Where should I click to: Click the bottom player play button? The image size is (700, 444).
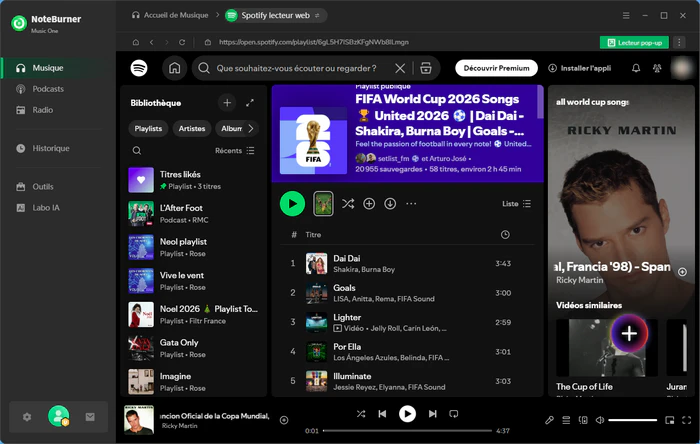pyautogui.click(x=407, y=414)
